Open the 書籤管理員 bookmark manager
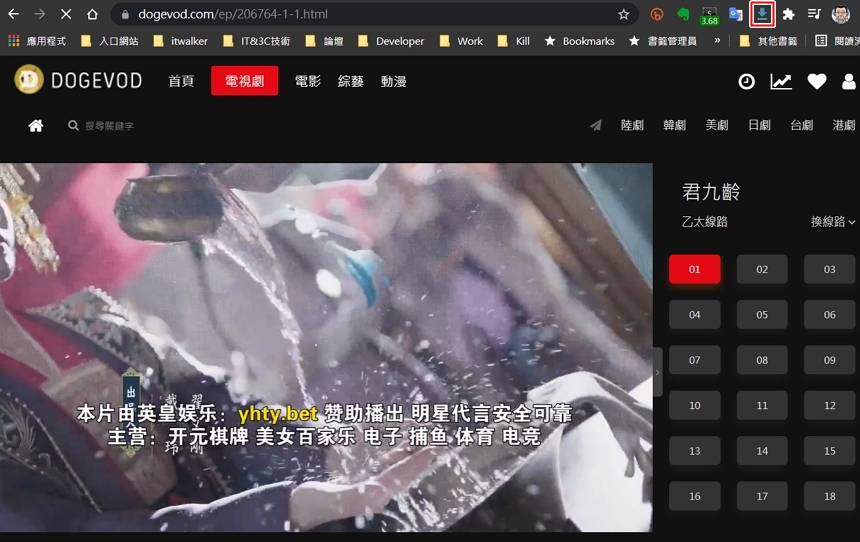This screenshot has height=542, width=860. pyautogui.click(x=663, y=41)
